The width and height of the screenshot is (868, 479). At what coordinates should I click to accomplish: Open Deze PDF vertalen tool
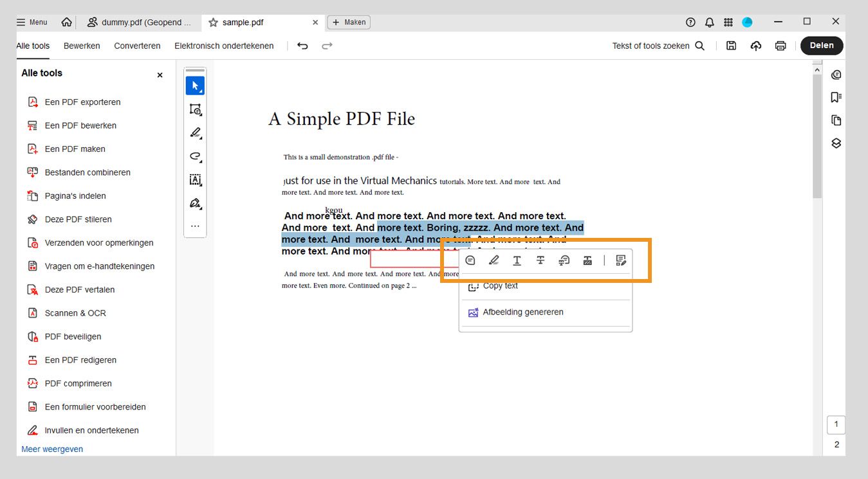(x=79, y=290)
